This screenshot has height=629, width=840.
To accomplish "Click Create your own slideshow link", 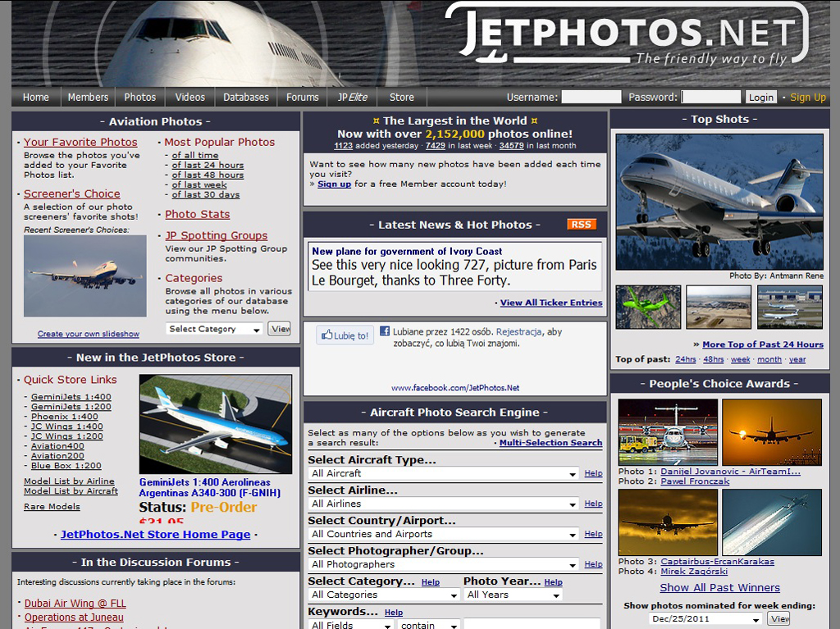I will pos(89,334).
